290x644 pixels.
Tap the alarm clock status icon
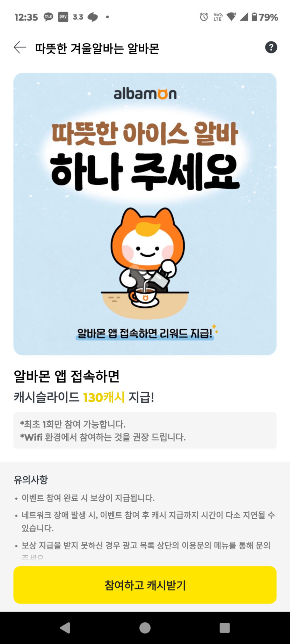204,17
